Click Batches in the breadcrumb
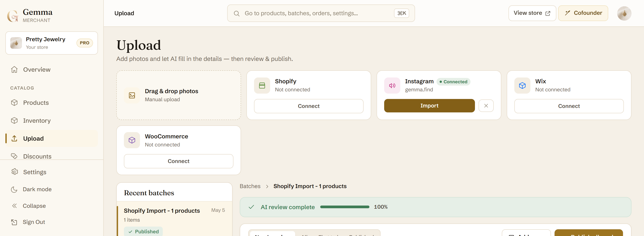Viewport: 644px width, 236px height. pyautogui.click(x=250, y=186)
